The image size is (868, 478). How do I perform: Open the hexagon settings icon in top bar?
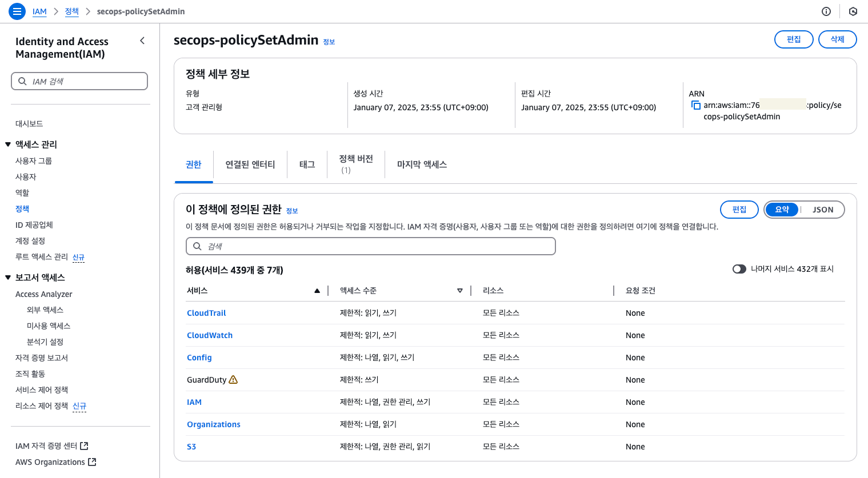[x=853, y=11]
